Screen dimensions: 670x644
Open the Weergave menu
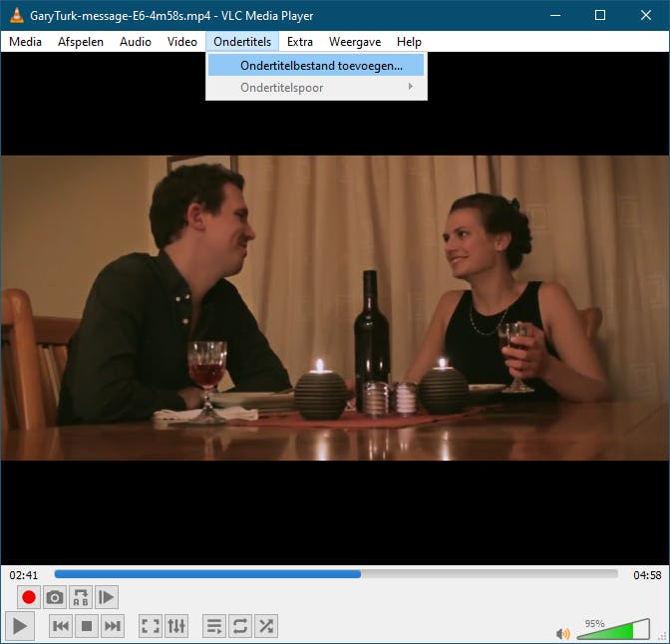355,42
